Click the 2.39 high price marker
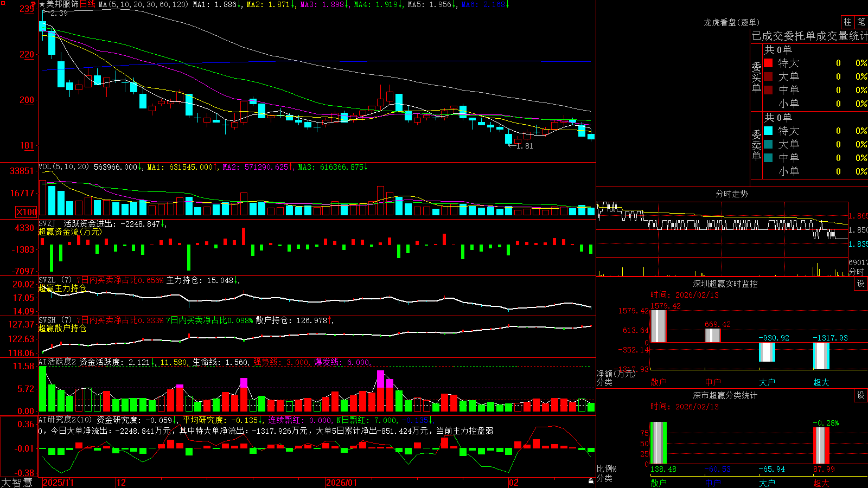The width and height of the screenshot is (868, 488). pos(59,13)
